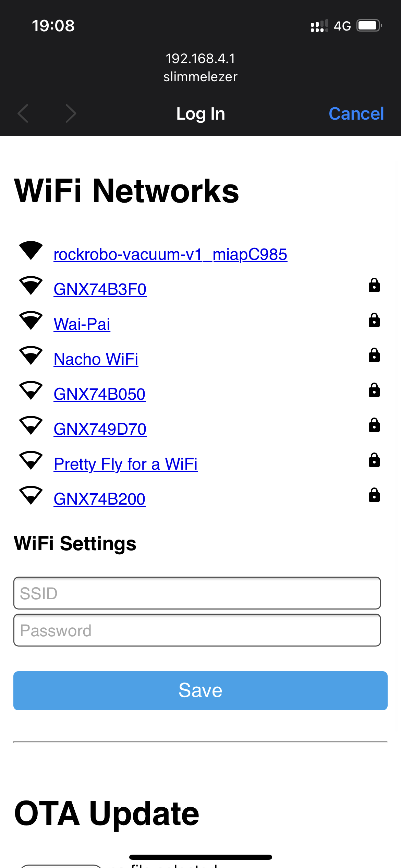Tap the Password input field

click(200, 630)
